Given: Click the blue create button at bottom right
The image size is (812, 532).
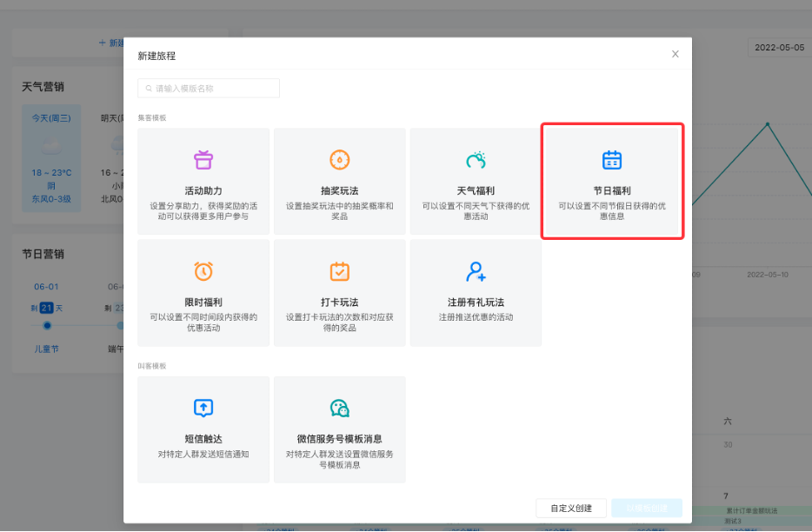Looking at the screenshot, I should 646,509.
